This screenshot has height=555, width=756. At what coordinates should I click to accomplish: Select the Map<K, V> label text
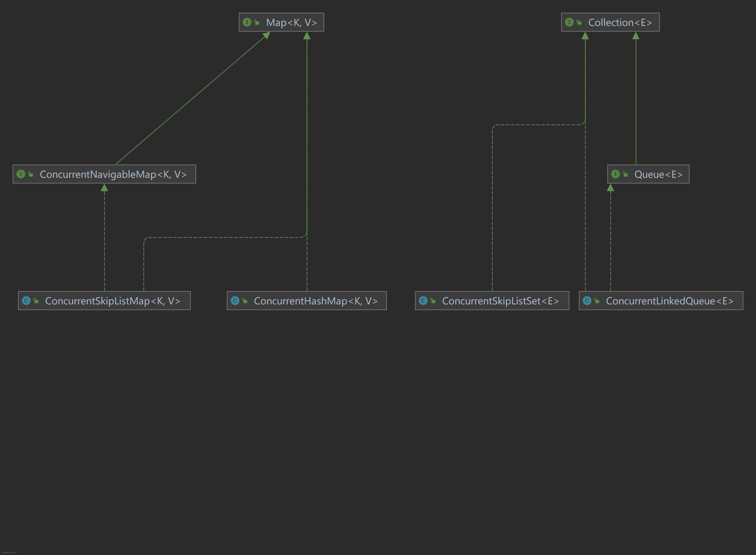pyautogui.click(x=291, y=22)
